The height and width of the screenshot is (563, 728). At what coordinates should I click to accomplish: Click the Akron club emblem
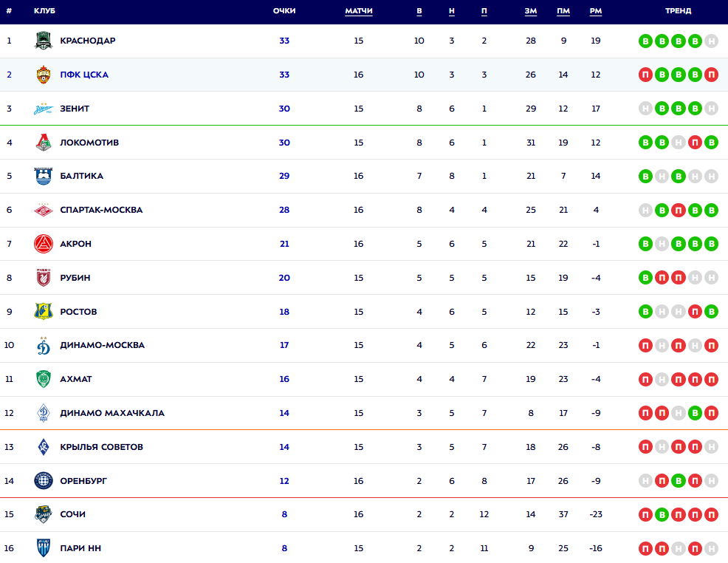tap(44, 244)
